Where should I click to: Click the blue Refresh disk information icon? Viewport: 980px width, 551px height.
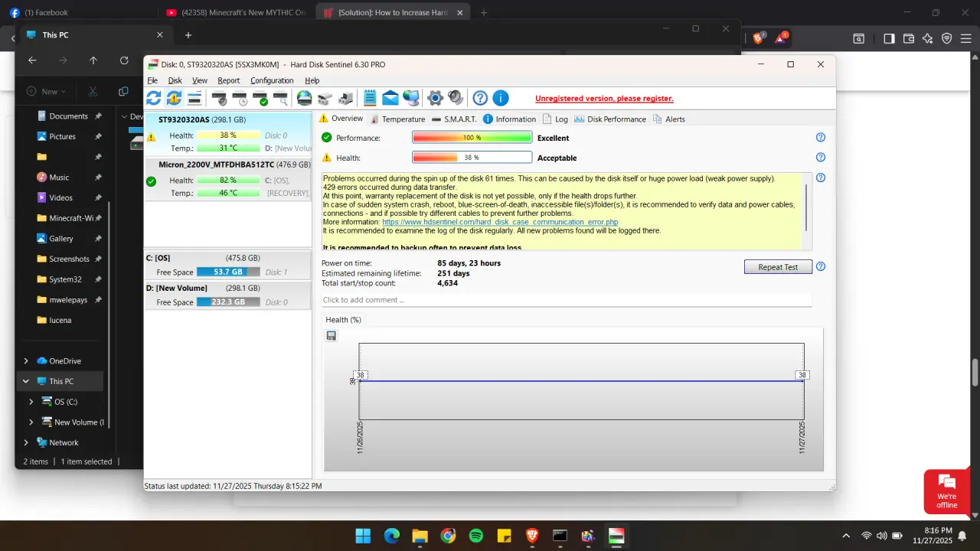coord(153,98)
